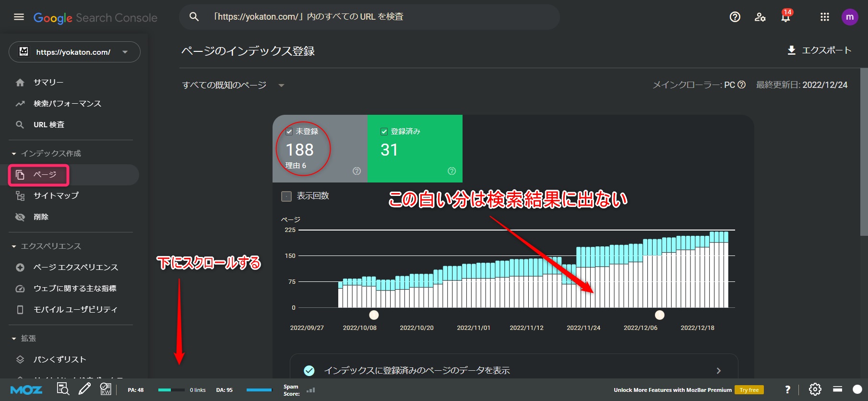868x401 pixels.
Task: Click the MozBar highlight pencil icon
Action: click(x=84, y=389)
